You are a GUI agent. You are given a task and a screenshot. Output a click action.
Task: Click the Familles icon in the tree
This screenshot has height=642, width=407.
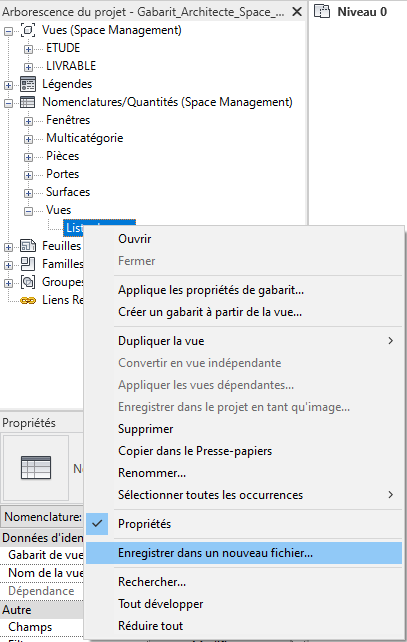(x=27, y=264)
